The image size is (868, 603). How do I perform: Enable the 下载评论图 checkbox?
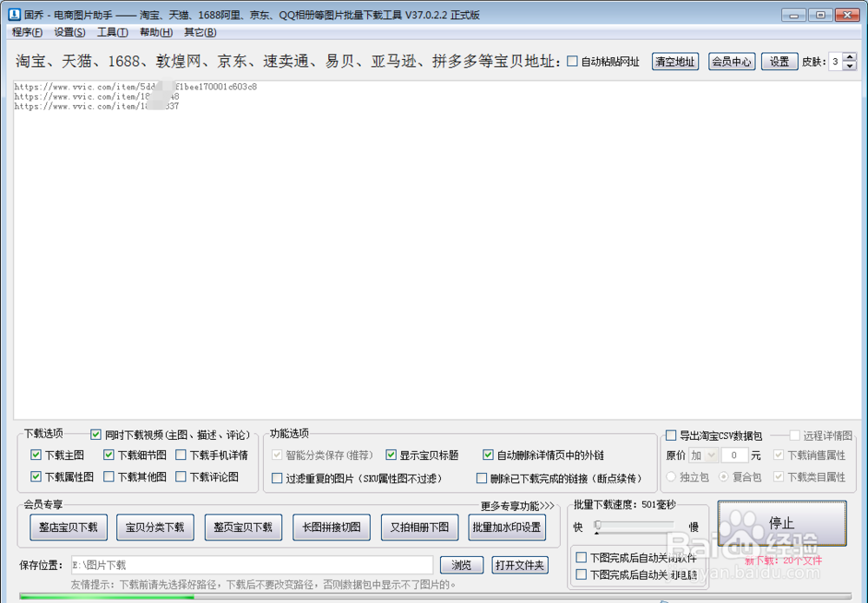pos(181,476)
